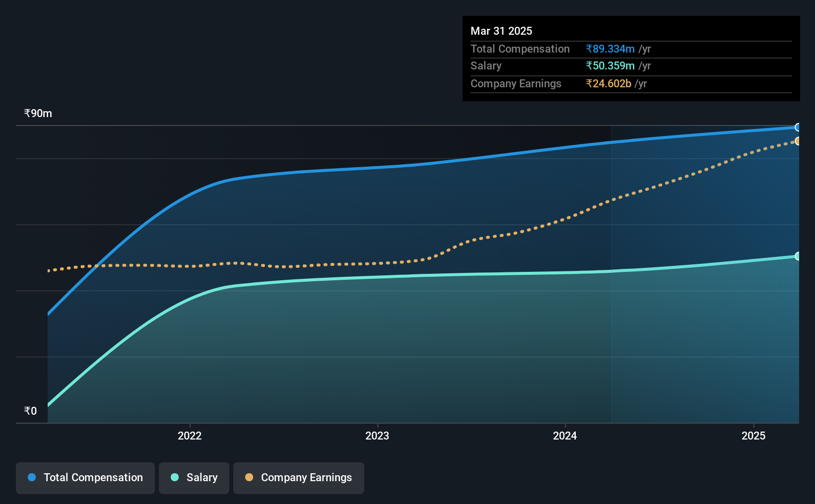The image size is (815, 504).
Task: Select the teal Salary endpoint marker
Action: click(x=798, y=256)
